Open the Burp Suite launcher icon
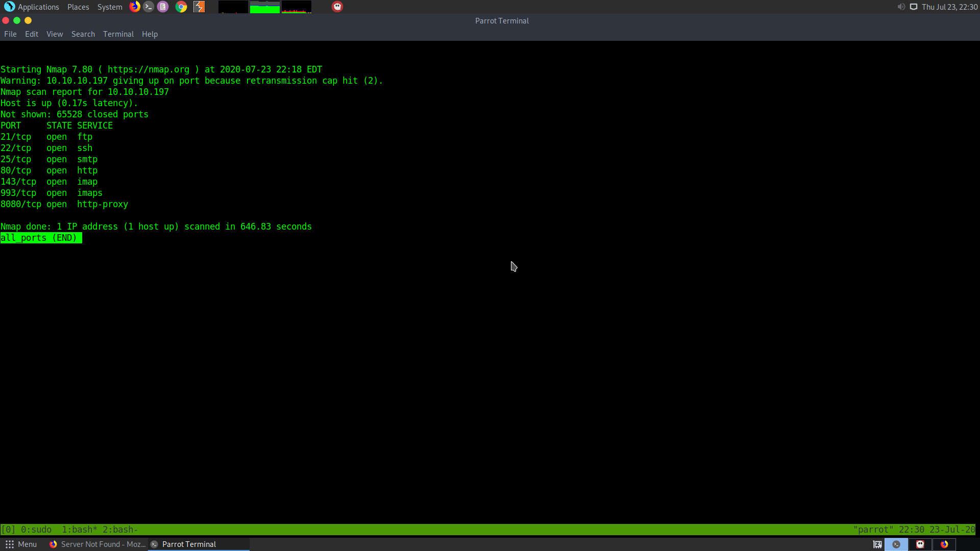Viewport: 980px width, 551px height. [199, 7]
